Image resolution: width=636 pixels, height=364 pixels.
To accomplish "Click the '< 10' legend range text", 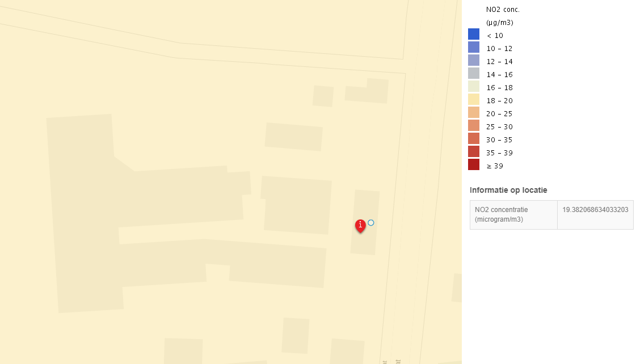I will click(x=495, y=36).
